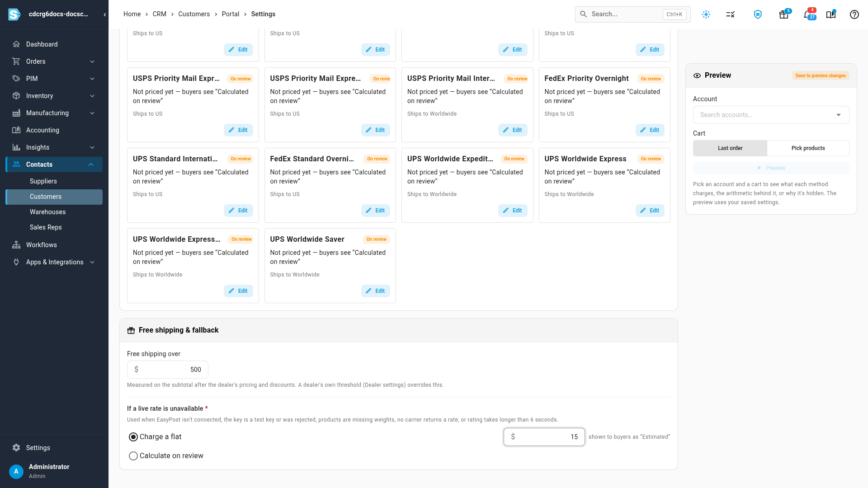Collapse the Contacts menu chevron
Viewport: 868px width, 488px height.
click(x=91, y=164)
